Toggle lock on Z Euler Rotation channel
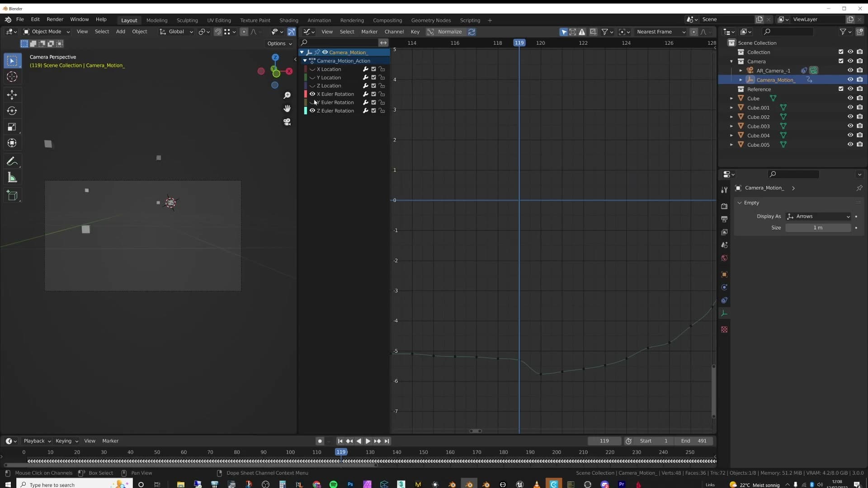Screen dimensions: 868x488 coord(382,111)
